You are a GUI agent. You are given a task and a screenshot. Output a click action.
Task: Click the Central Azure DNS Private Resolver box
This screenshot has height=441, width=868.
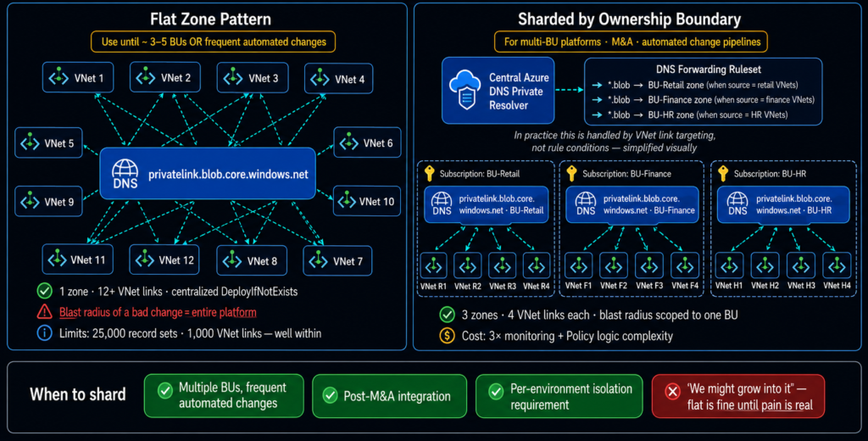tap(498, 90)
